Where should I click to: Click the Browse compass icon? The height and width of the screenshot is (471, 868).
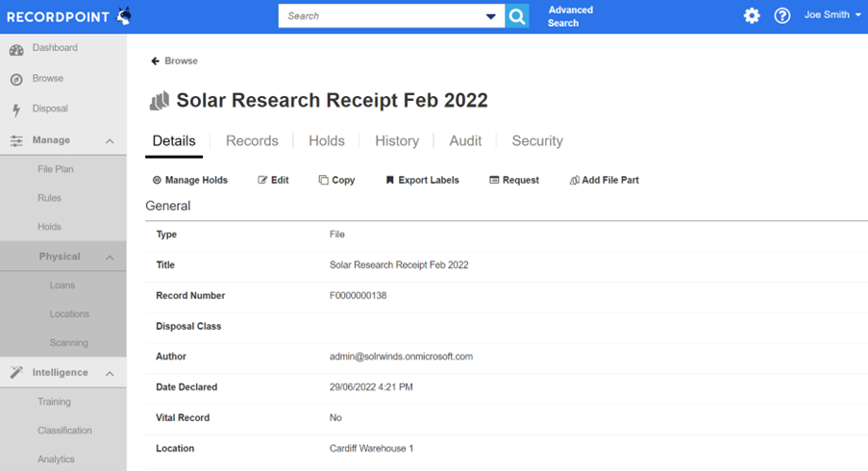pos(16,80)
